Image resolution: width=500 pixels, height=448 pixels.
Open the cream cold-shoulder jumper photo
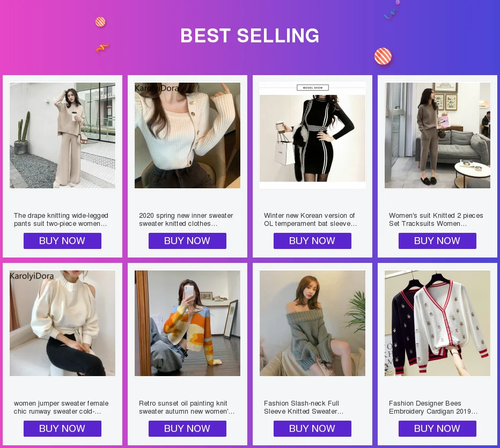(x=62, y=323)
